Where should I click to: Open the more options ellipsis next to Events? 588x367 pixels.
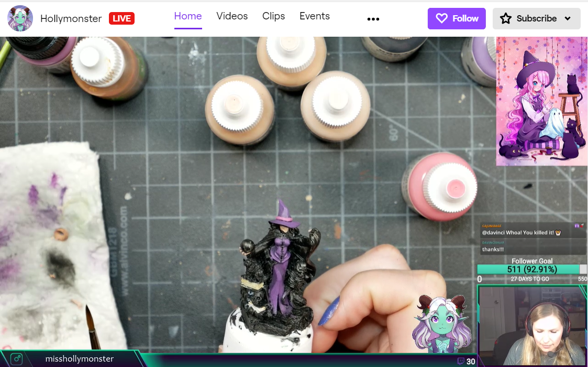click(x=373, y=18)
